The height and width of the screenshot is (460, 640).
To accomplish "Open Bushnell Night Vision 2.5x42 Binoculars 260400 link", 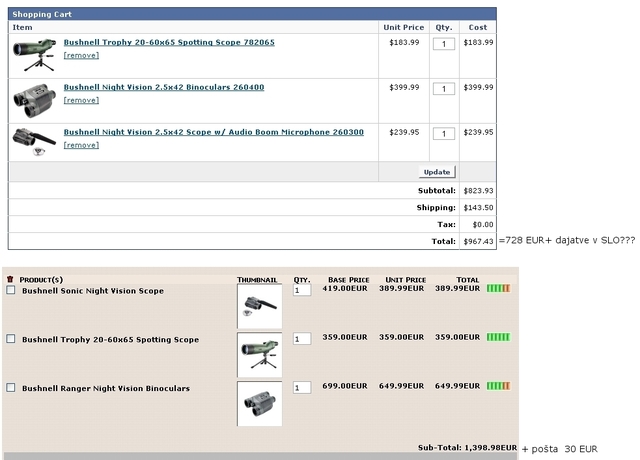I will pyautogui.click(x=164, y=87).
